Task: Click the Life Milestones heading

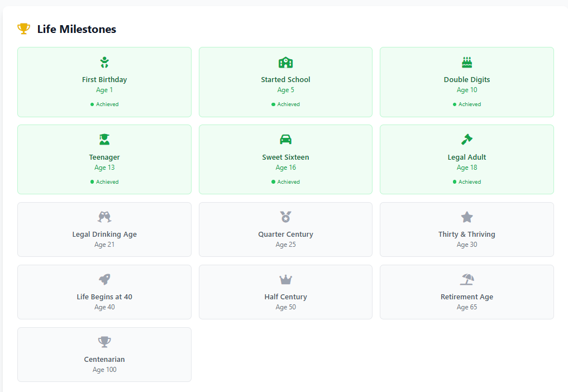Action: (77, 30)
